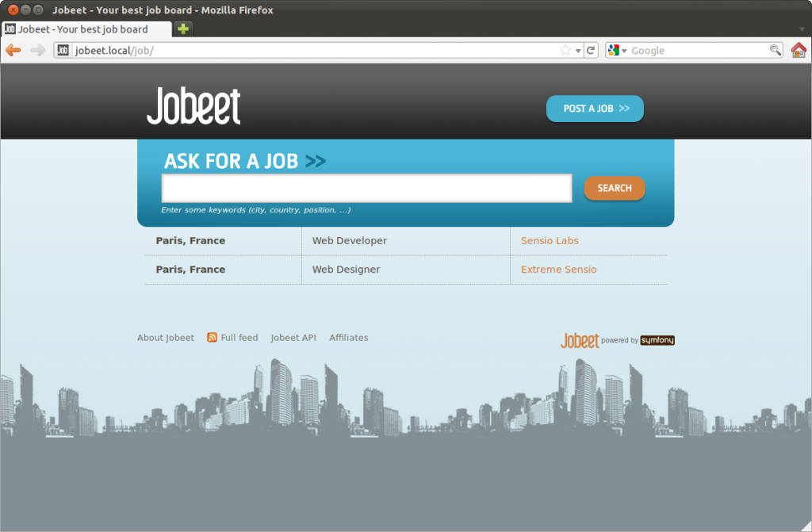The width and height of the screenshot is (812, 532).
Task: Click the job keywords search field
Action: click(x=366, y=188)
